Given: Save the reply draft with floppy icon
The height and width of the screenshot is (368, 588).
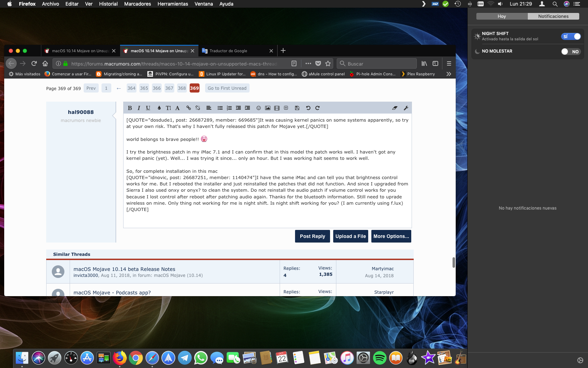Looking at the screenshot, I should click(297, 108).
